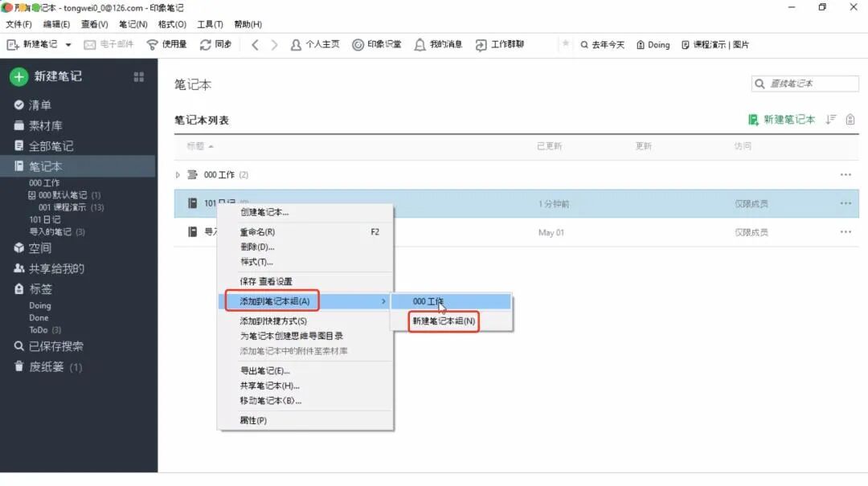Open 我的消息 notifications bell
The height and width of the screenshot is (486, 868).
coord(438,44)
